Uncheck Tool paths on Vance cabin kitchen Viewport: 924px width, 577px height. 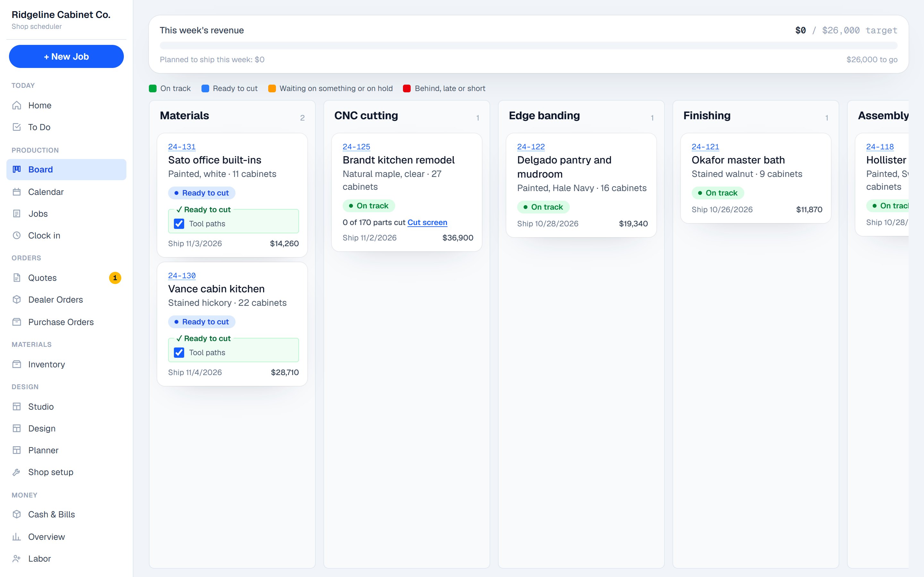pos(179,353)
